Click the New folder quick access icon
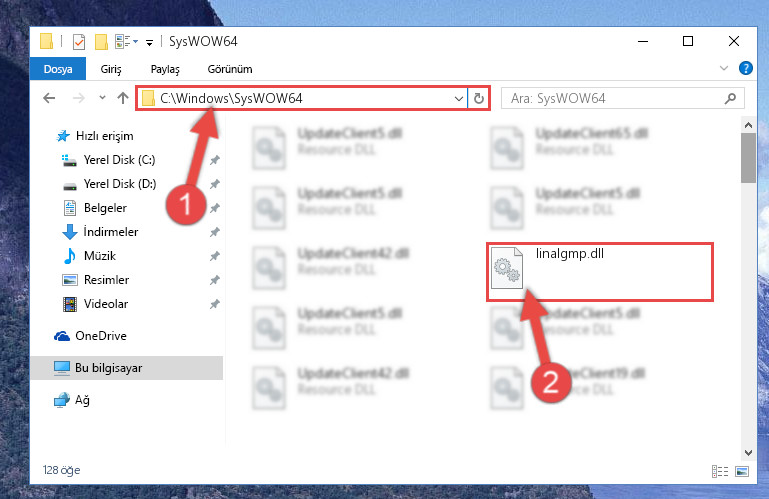The width and height of the screenshot is (769, 499). pyautogui.click(x=102, y=42)
